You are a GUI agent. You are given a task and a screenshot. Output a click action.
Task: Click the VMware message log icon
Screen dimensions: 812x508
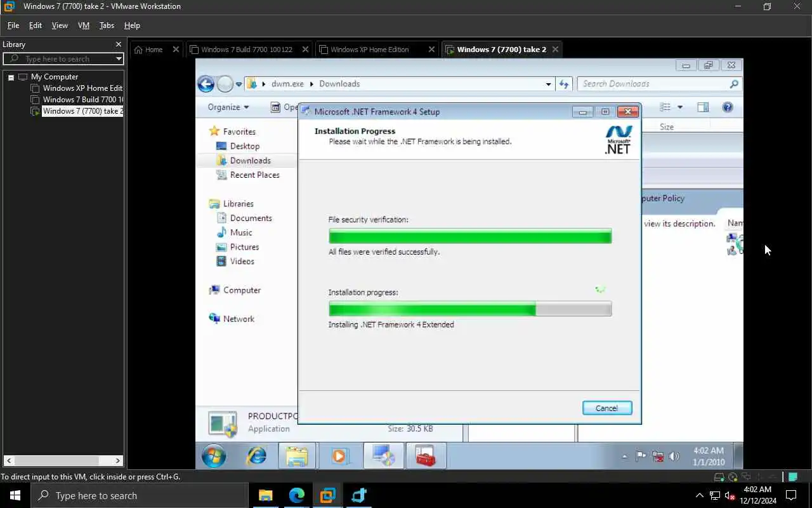793,477
